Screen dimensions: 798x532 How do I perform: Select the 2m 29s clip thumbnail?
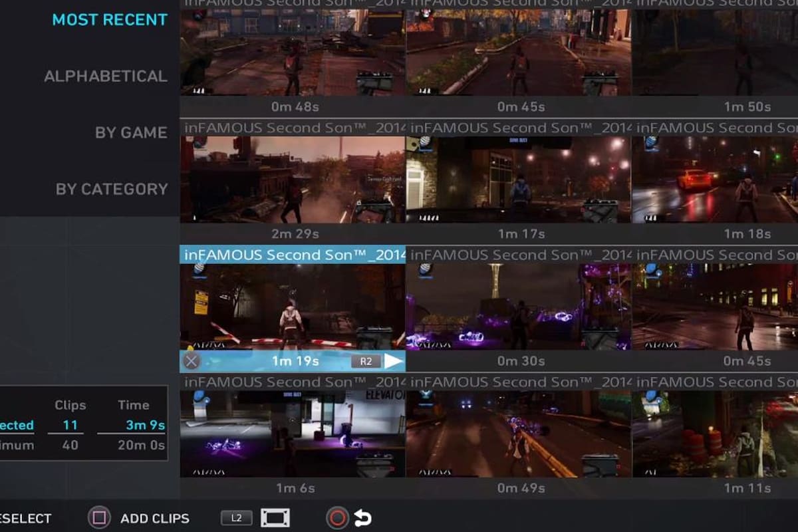pyautogui.click(x=293, y=180)
